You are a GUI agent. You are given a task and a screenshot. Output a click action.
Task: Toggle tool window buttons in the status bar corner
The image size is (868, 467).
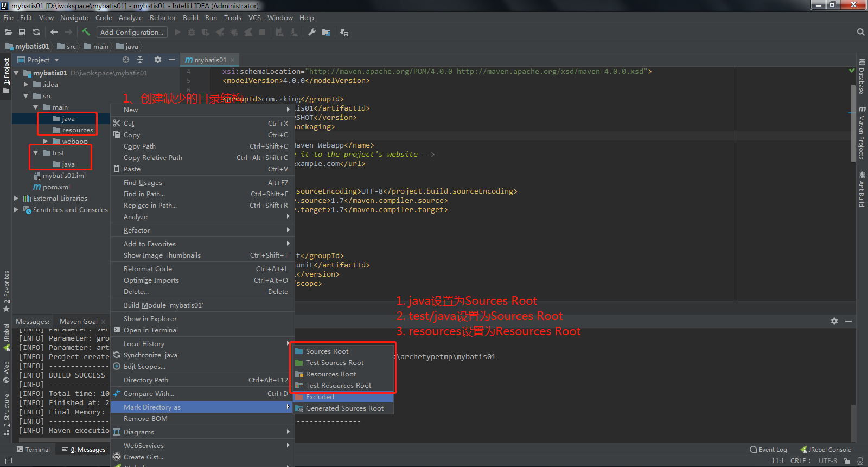[x=8, y=461]
